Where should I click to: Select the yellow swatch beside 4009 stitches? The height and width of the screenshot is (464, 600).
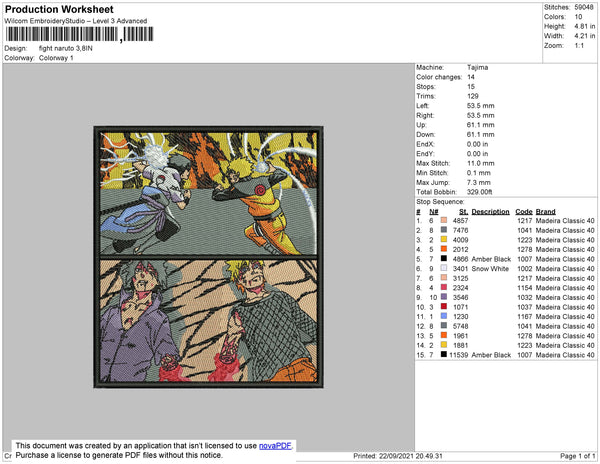click(x=443, y=239)
